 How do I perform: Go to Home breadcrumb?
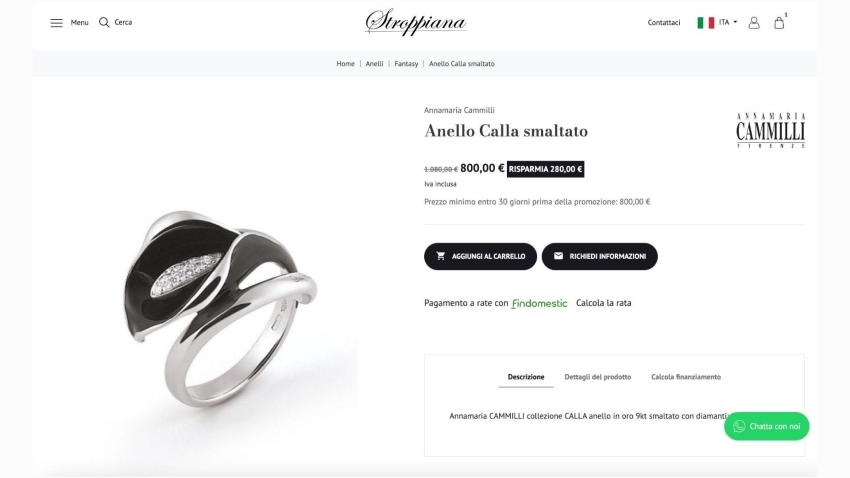(x=345, y=64)
